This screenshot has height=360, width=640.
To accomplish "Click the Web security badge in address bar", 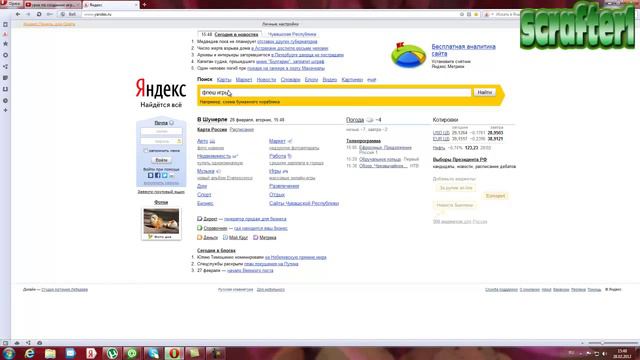I will tap(68, 14).
